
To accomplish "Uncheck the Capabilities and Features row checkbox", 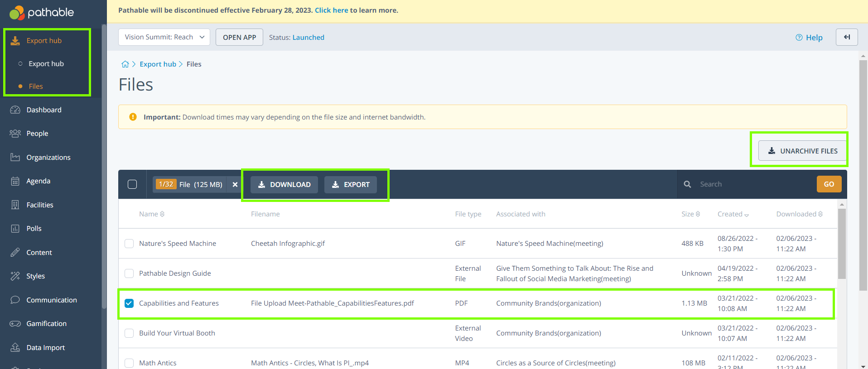I will [129, 303].
